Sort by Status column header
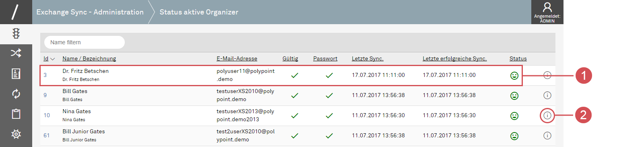The width and height of the screenshot is (644, 147). coord(518,58)
